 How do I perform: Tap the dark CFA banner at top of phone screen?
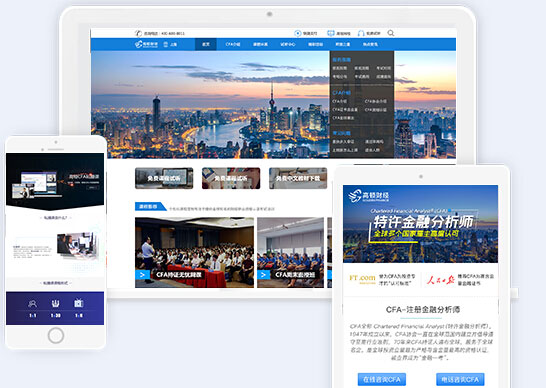tap(55, 181)
